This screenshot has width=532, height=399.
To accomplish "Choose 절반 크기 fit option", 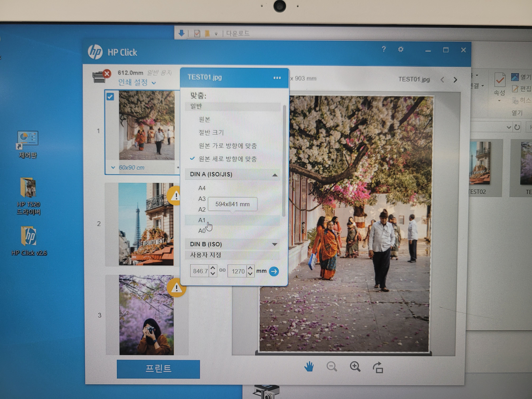I will click(211, 132).
